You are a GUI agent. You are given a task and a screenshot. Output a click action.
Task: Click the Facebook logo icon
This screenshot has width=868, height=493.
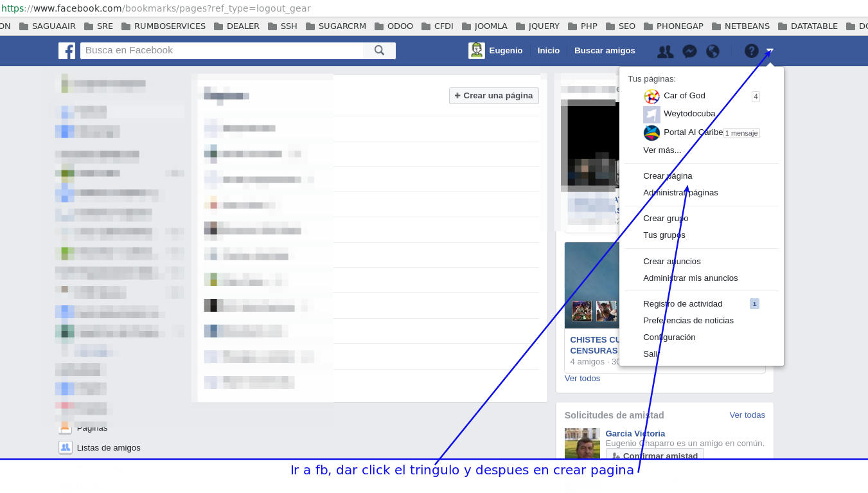click(x=67, y=51)
